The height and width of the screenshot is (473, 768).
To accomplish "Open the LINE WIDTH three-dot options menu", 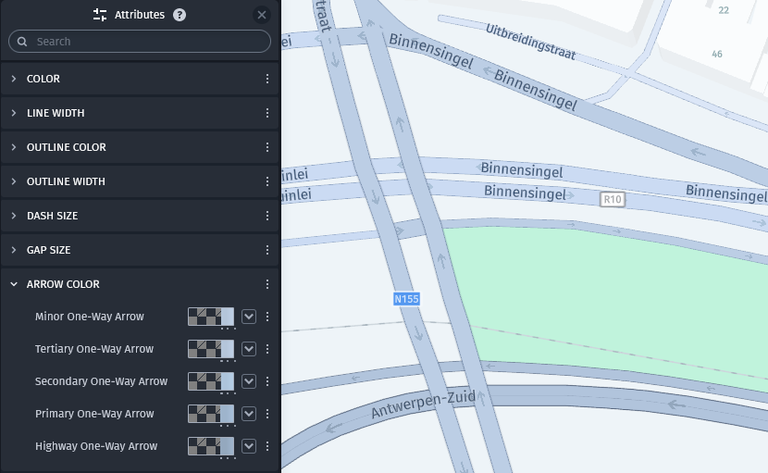I will coord(267,113).
